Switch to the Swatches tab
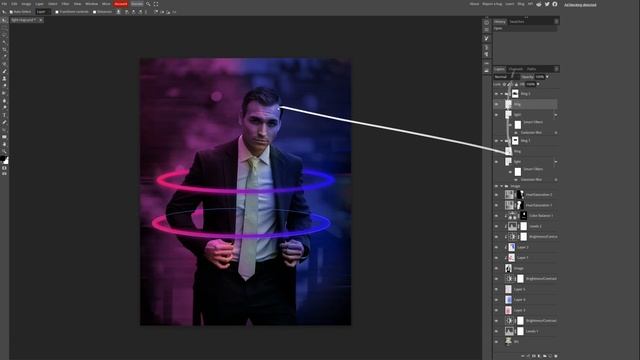Viewport: 640px width, 360px height. tap(517, 22)
